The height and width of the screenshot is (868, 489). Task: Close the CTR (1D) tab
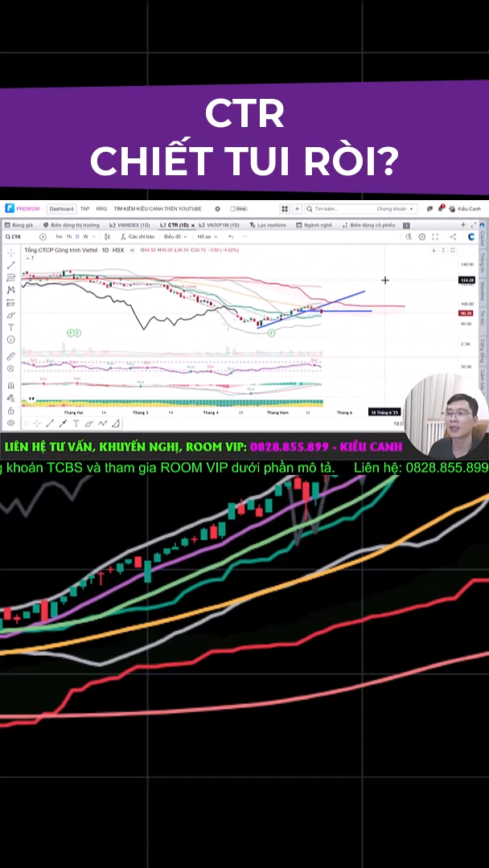tap(193, 226)
